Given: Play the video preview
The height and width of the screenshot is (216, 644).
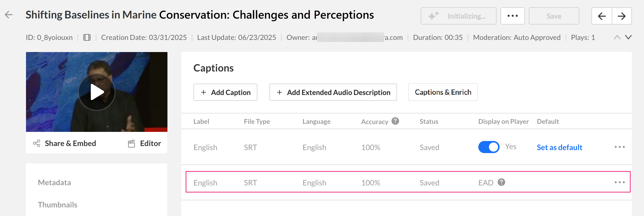Looking at the screenshot, I should tap(97, 92).
